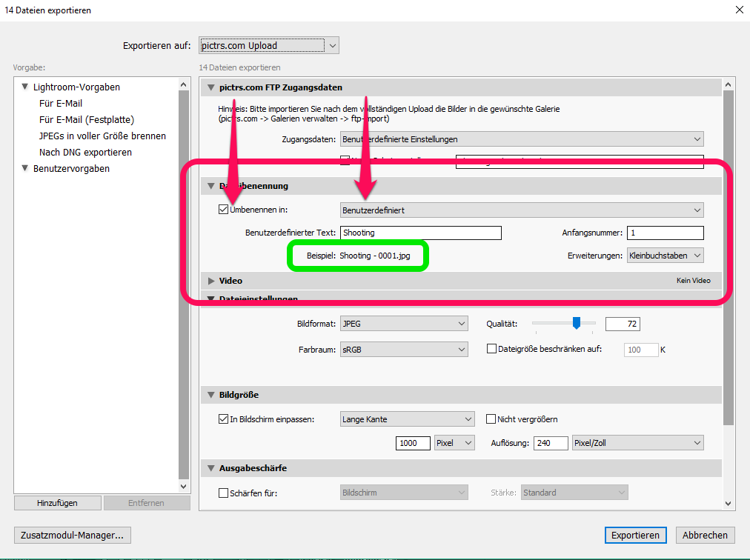The image size is (750, 560).
Task: Open the 'Exportieren auf' dropdown
Action: pyautogui.click(x=269, y=45)
